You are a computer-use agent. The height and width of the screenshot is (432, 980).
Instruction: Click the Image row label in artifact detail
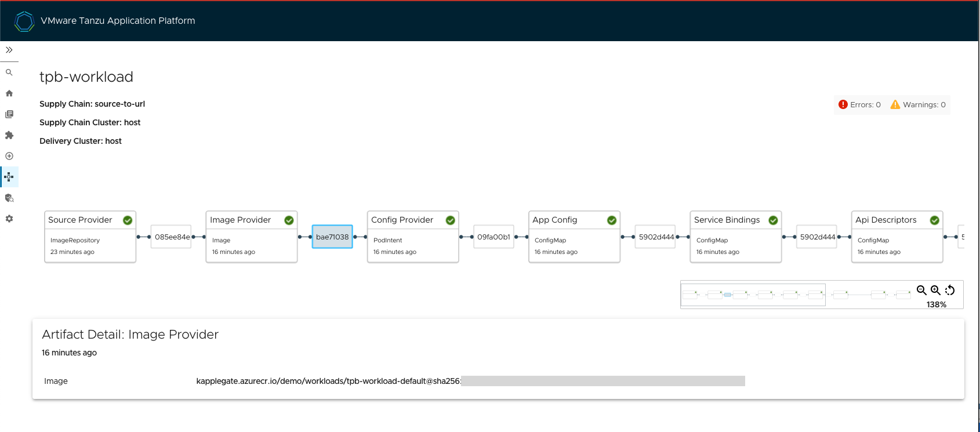[x=56, y=381]
